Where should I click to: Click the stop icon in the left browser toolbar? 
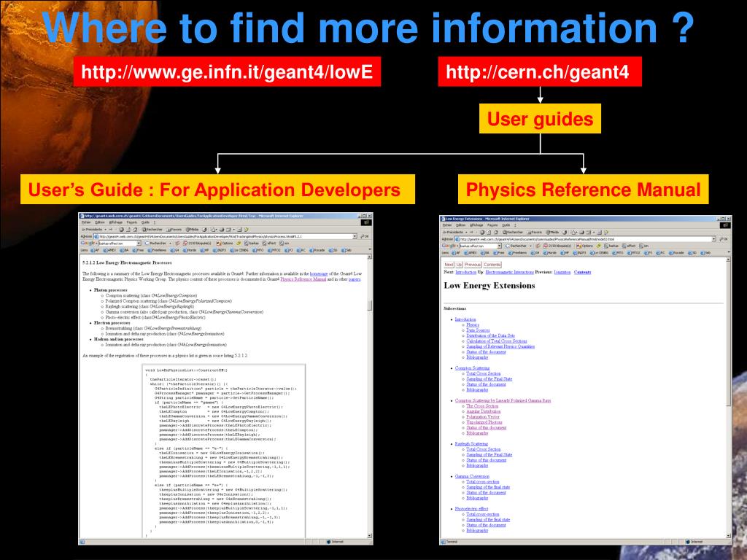122,229
